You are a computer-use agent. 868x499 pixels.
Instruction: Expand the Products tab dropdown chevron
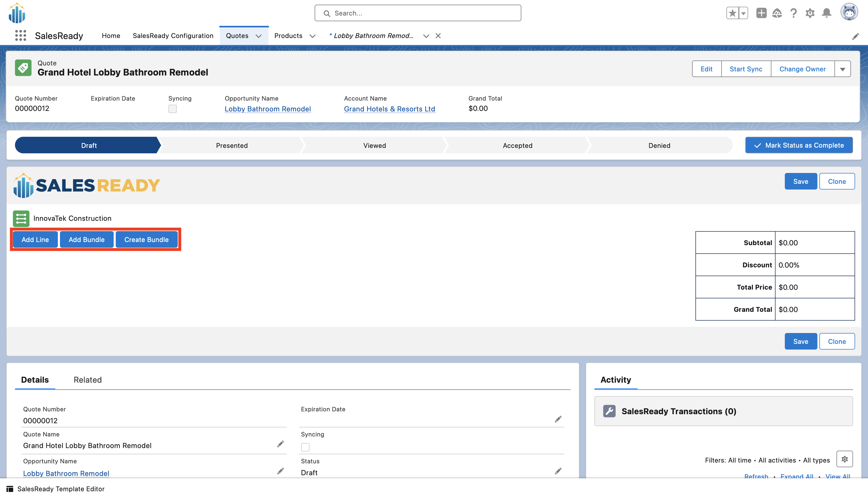(x=312, y=36)
